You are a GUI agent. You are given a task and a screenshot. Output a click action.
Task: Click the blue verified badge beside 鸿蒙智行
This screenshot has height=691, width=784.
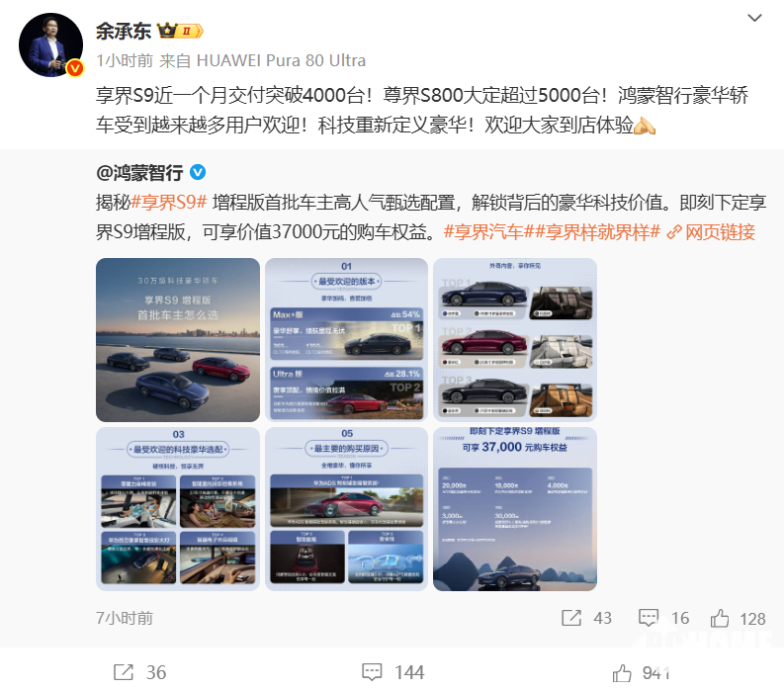coord(198,172)
